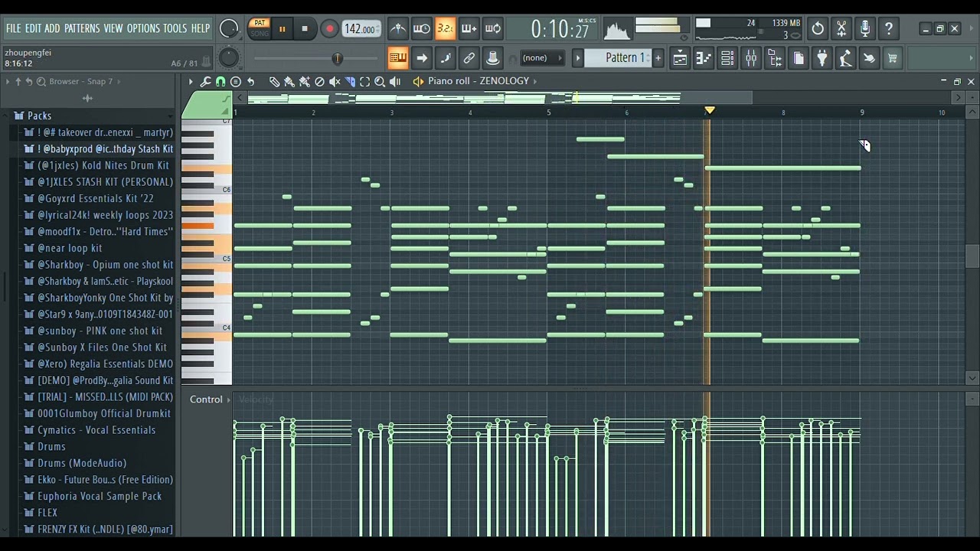Click the stop playback button
Image resolution: width=980 pixels, height=551 pixels.
coord(305,29)
